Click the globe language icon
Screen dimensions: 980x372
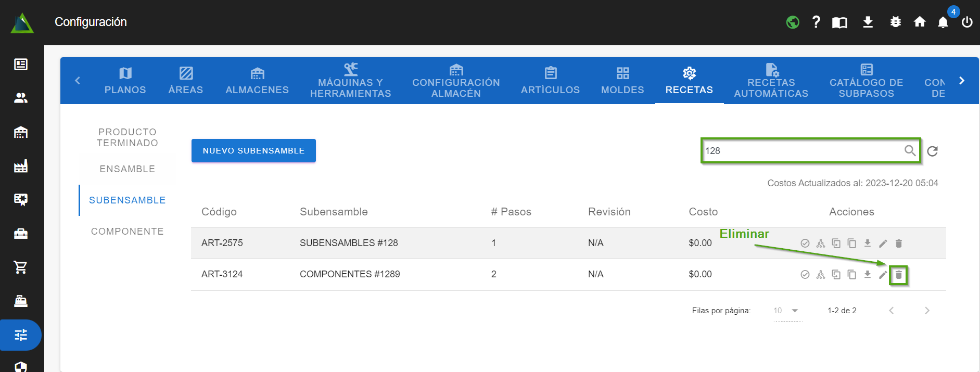click(x=793, y=22)
